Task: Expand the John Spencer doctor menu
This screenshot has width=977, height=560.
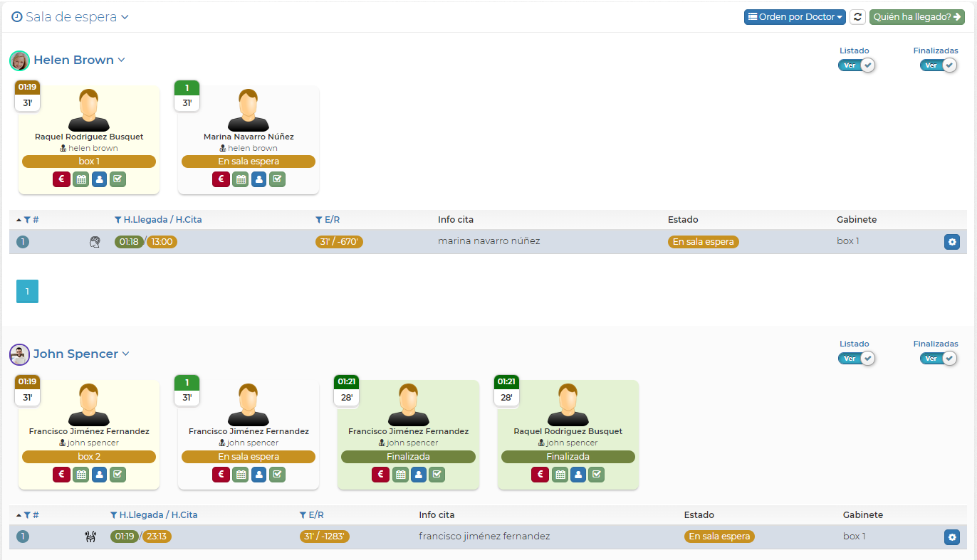Action: click(x=125, y=354)
